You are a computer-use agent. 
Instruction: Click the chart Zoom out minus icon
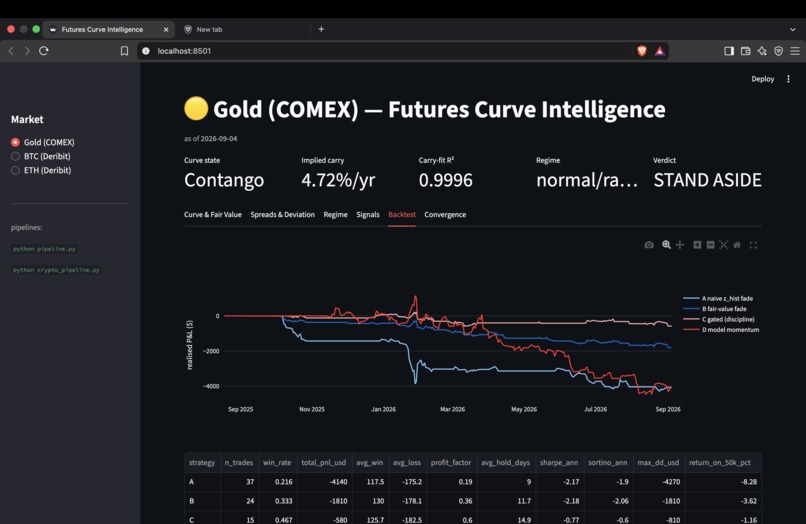[x=710, y=245]
